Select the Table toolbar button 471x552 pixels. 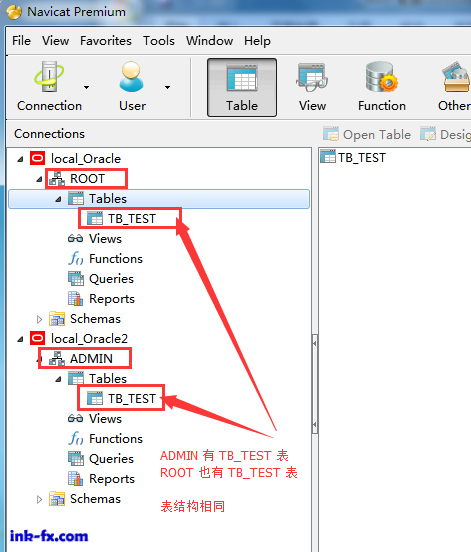pyautogui.click(x=242, y=87)
